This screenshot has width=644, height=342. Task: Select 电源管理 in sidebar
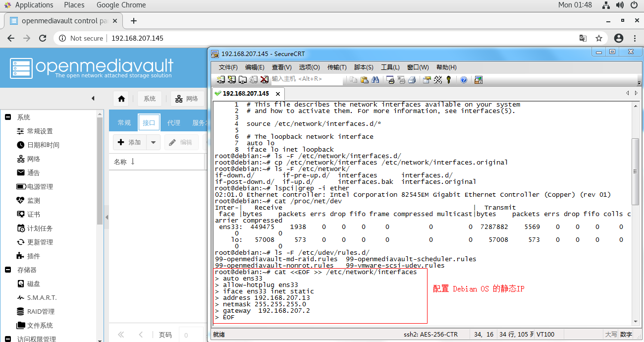coord(40,186)
